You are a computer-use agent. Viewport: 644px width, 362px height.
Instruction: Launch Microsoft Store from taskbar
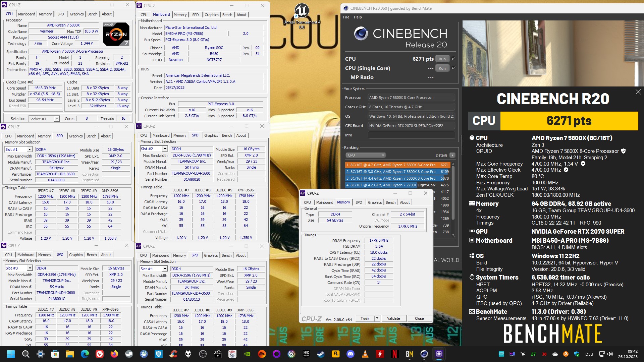pyautogui.click(x=55, y=354)
